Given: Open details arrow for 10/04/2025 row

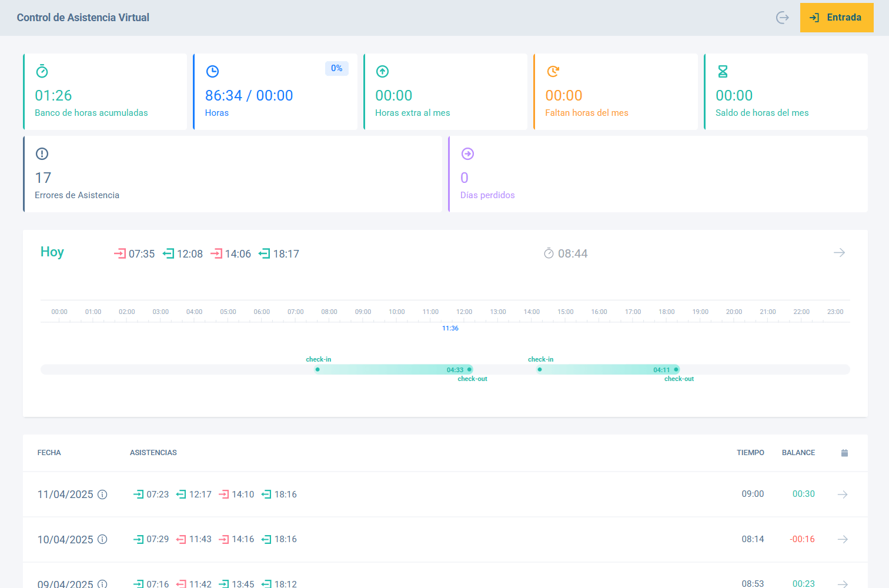Looking at the screenshot, I should point(843,539).
